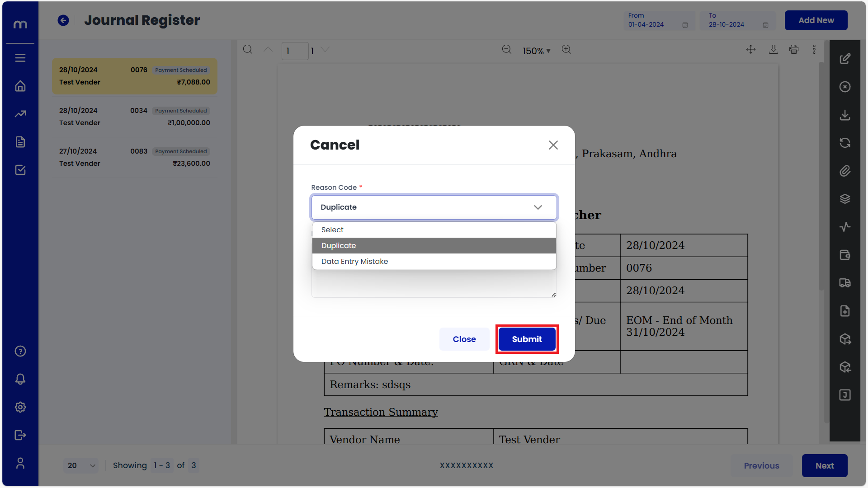The width and height of the screenshot is (868, 488).
Task: Click the sync refresh icon in right sidebar
Action: [x=845, y=143]
